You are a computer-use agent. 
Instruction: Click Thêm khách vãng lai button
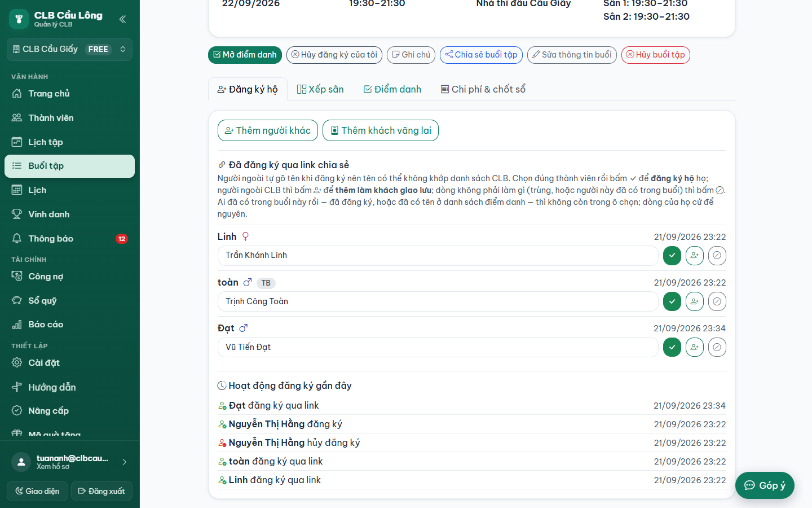[381, 130]
